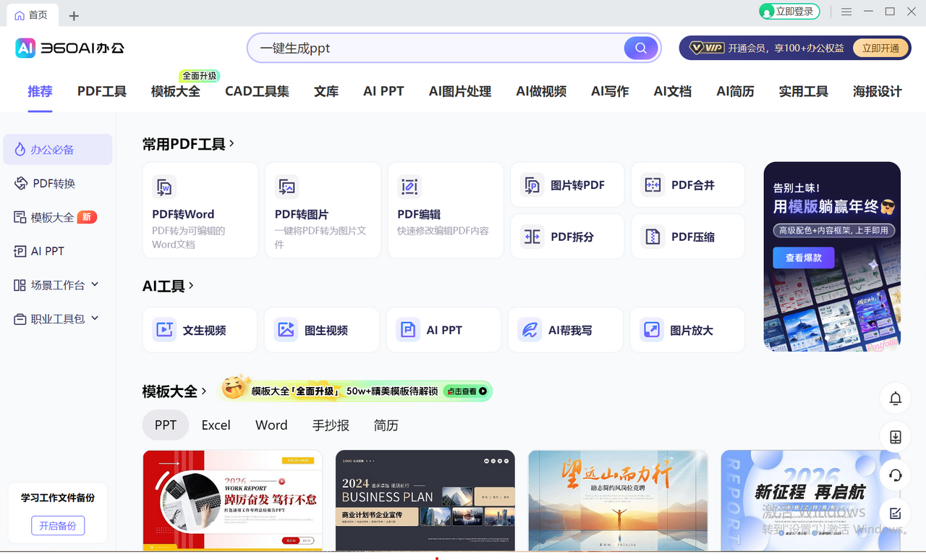Open the PDF拆分 tool
The width and height of the screenshot is (926, 560).
click(566, 237)
